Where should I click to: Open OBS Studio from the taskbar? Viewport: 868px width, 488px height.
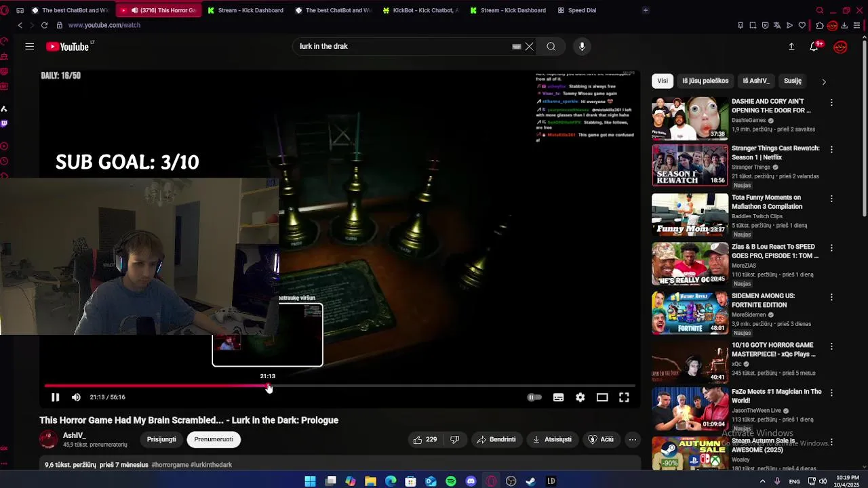coord(511,481)
